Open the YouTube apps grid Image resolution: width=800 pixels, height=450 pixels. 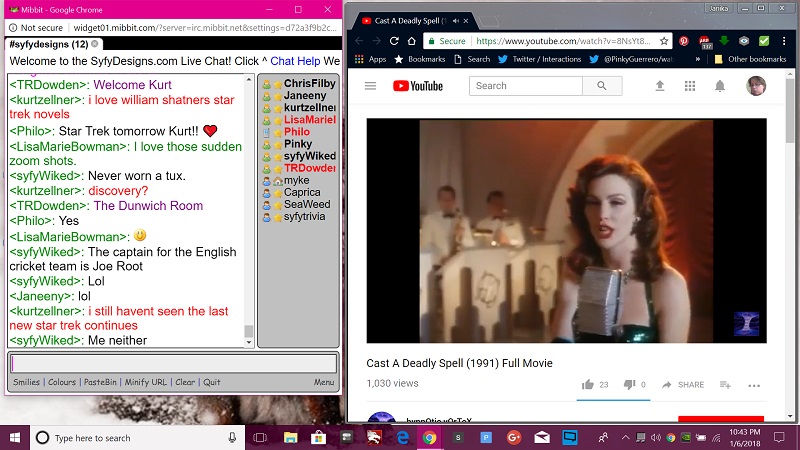tap(690, 86)
